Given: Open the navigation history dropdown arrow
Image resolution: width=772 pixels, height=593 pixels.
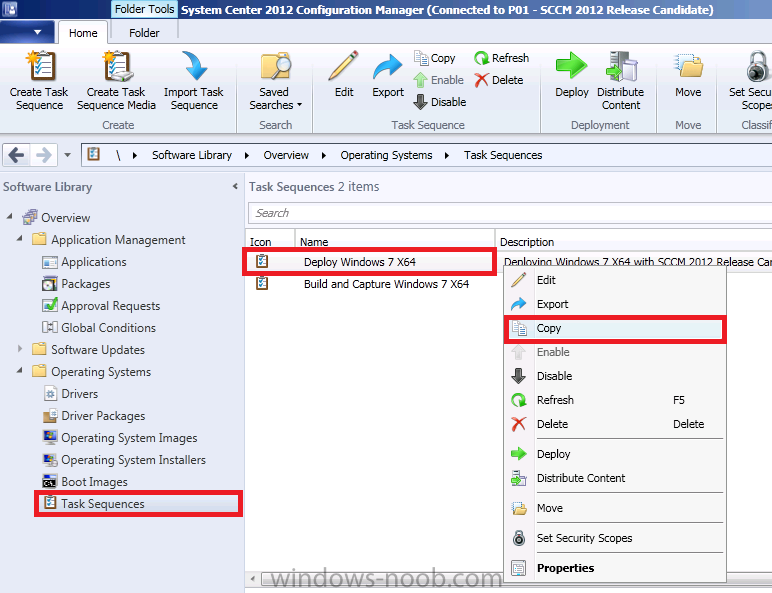Looking at the screenshot, I should point(67,155).
